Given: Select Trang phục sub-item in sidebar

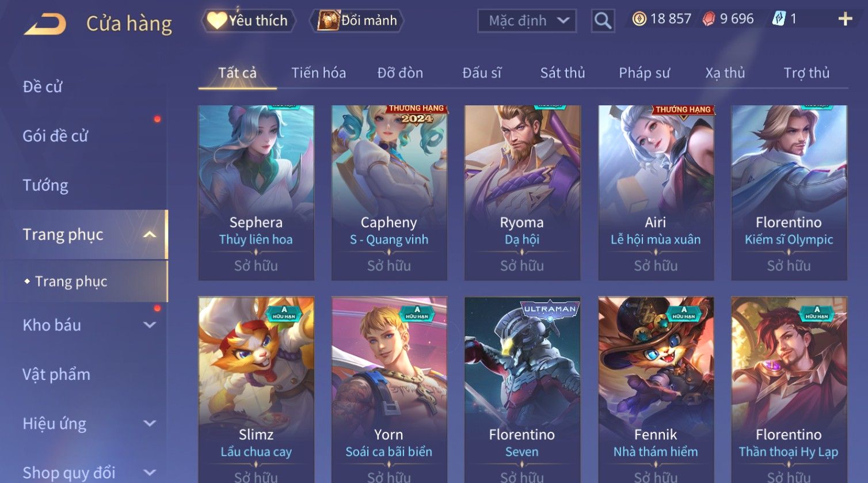Looking at the screenshot, I should pos(71,282).
